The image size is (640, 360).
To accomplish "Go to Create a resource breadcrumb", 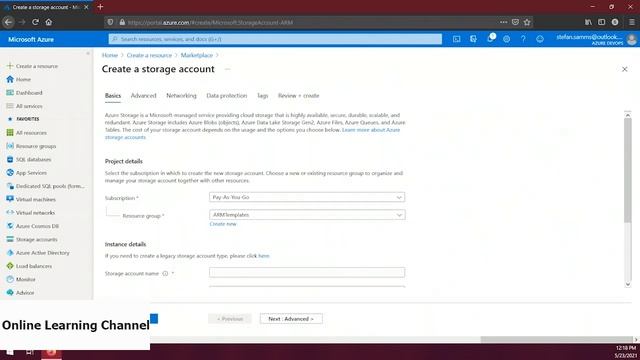I will [149, 55].
